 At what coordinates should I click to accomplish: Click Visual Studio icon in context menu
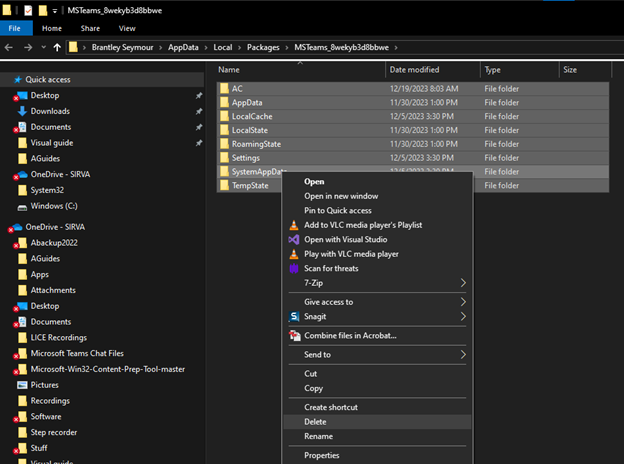point(294,240)
